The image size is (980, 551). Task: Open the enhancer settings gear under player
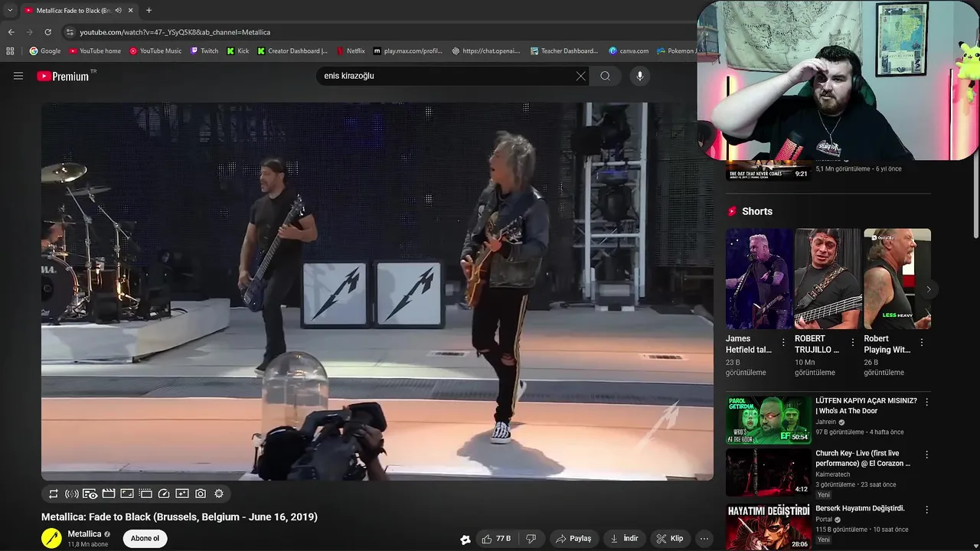[219, 494]
